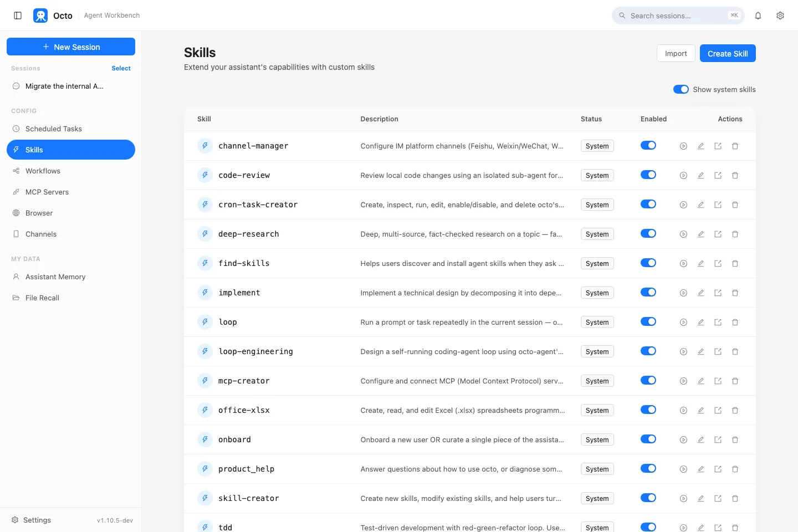The image size is (798, 532).
Task: Turn off the office-xlsx toggle
Action: click(648, 410)
